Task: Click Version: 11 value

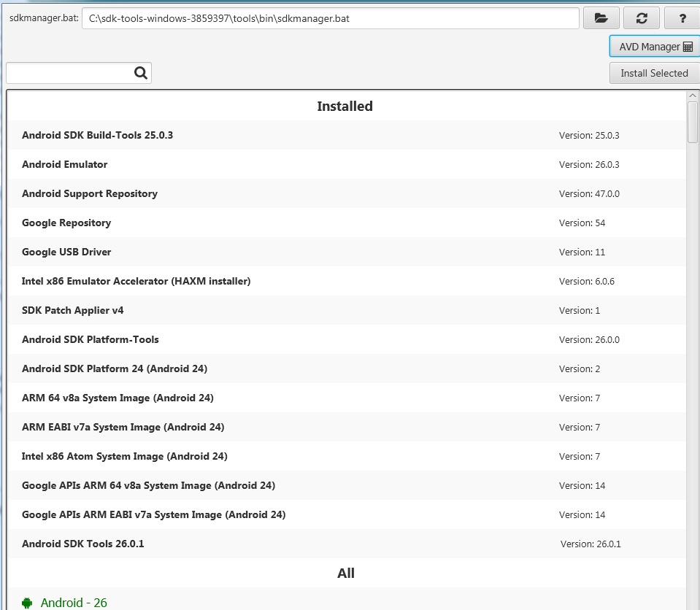Action: 582,252
